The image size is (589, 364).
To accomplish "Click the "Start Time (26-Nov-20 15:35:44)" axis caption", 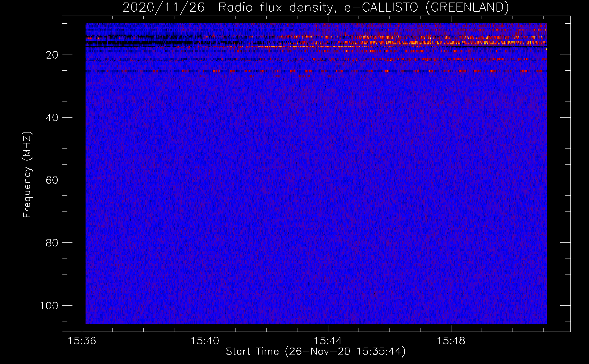I will [x=316, y=352].
